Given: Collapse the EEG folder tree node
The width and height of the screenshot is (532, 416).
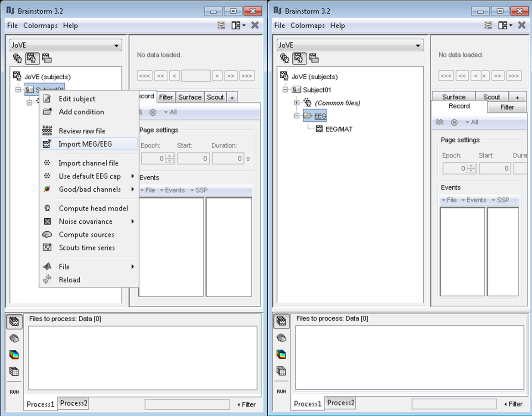Looking at the screenshot, I should tap(297, 116).
